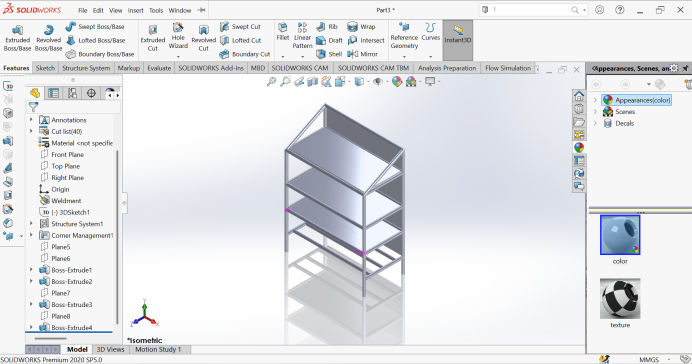This screenshot has height=364, width=692.
Task: Choose Boundary Boss/Base feature
Action: click(x=100, y=54)
